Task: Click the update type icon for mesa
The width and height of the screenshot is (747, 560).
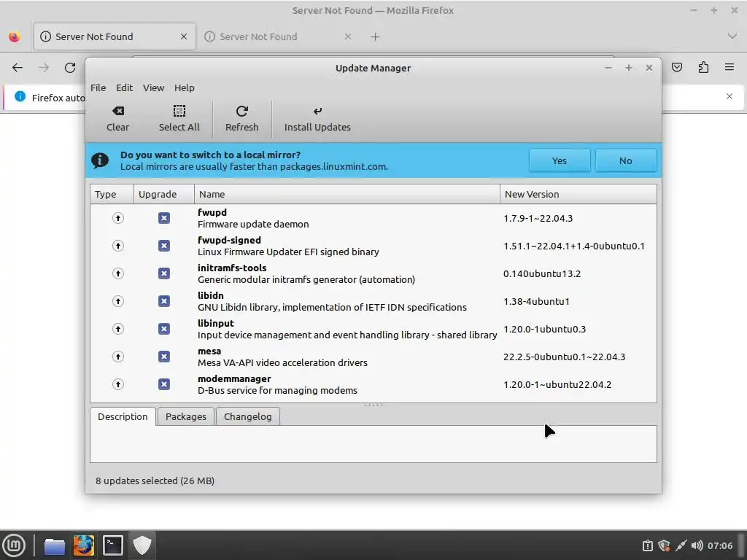Action: (x=118, y=357)
